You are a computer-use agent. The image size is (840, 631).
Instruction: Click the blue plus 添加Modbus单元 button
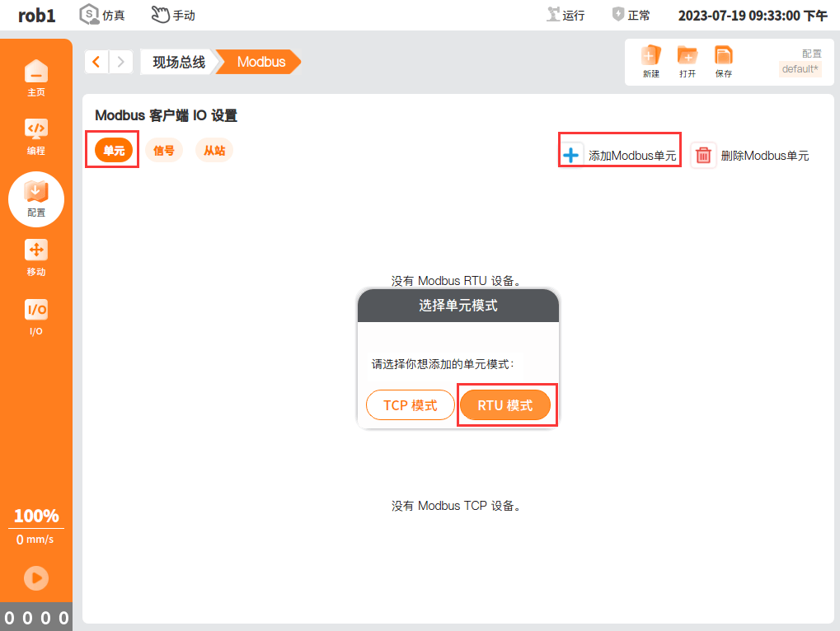tap(571, 156)
